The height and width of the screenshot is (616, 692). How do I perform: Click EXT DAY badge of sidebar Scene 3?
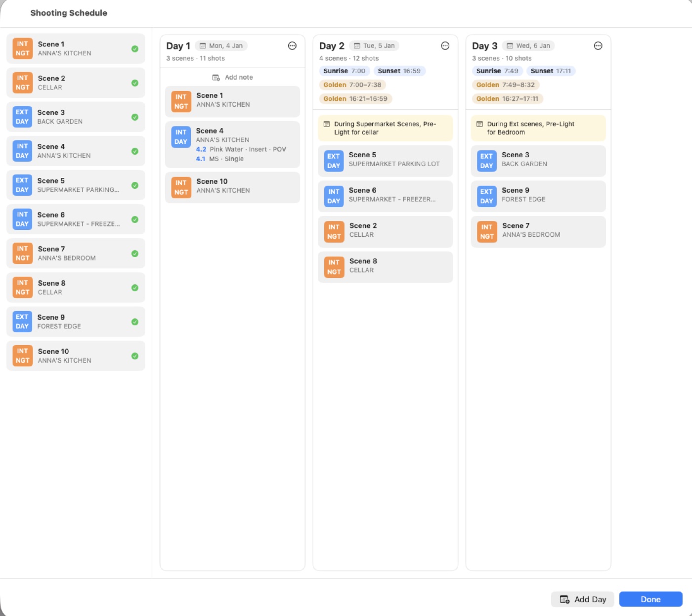tap(22, 117)
